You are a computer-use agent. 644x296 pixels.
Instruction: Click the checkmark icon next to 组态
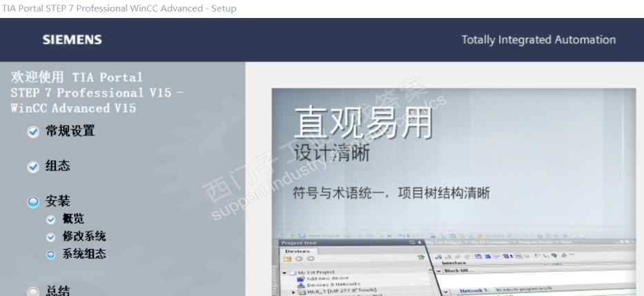[x=33, y=167]
